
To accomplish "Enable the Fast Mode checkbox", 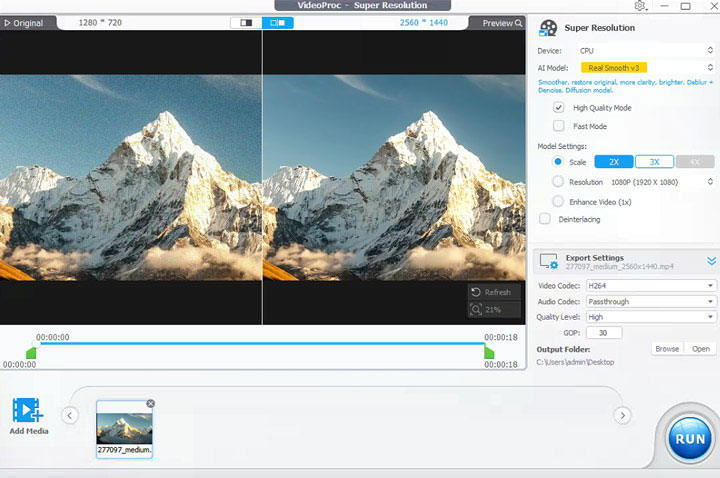I will click(558, 126).
